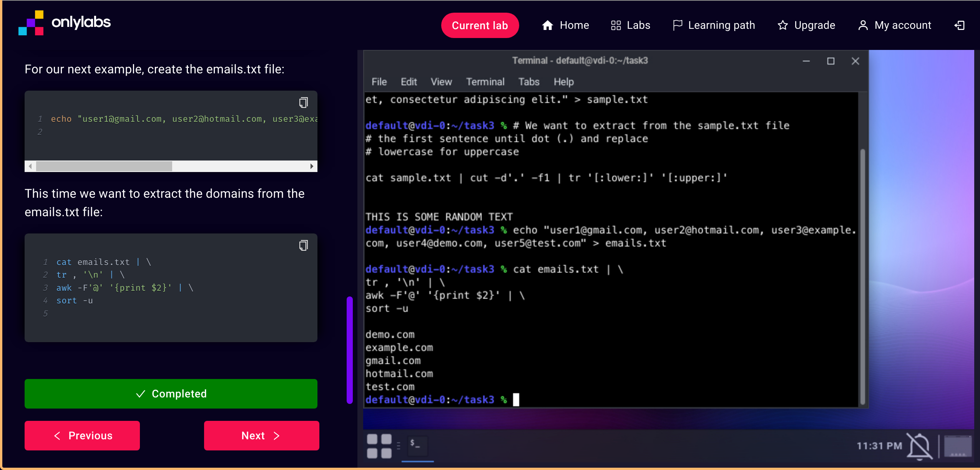
Task: Click the code block left scroll arrow
Action: tap(30, 166)
